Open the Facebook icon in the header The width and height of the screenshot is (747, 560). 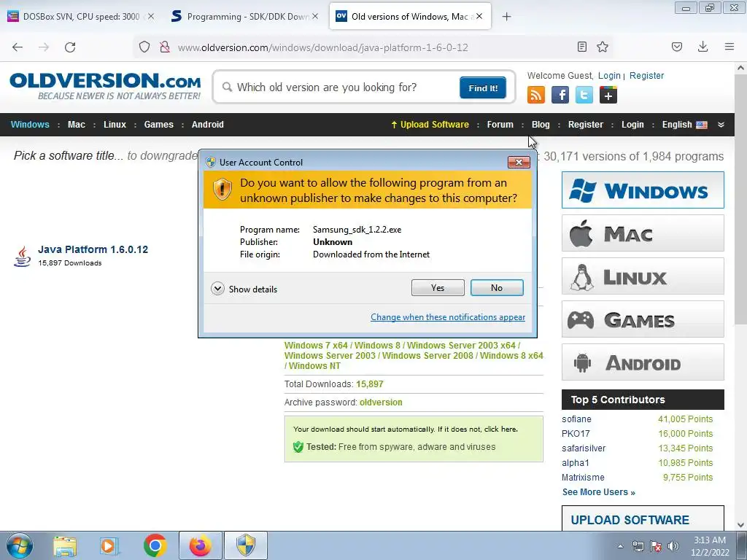[560, 95]
